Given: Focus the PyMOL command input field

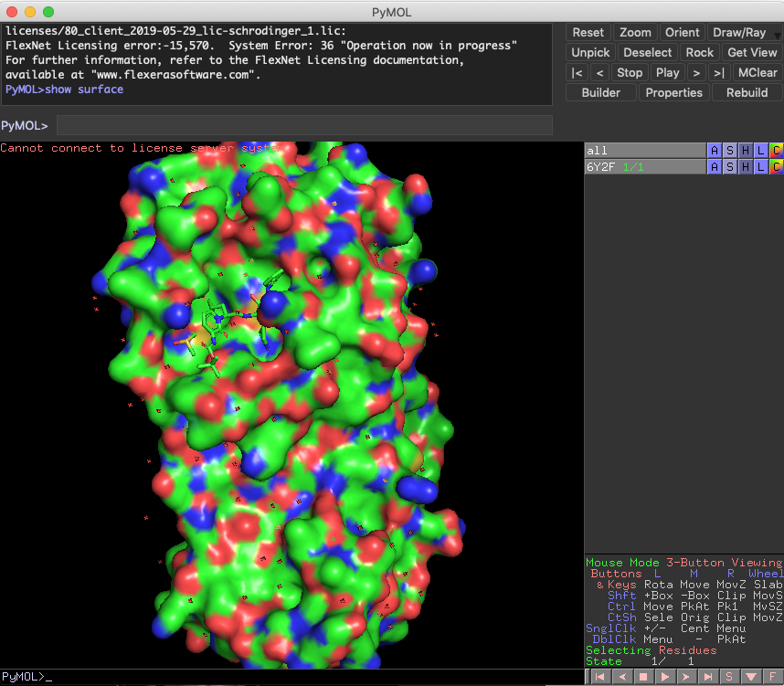Looking at the screenshot, I should click(304, 125).
